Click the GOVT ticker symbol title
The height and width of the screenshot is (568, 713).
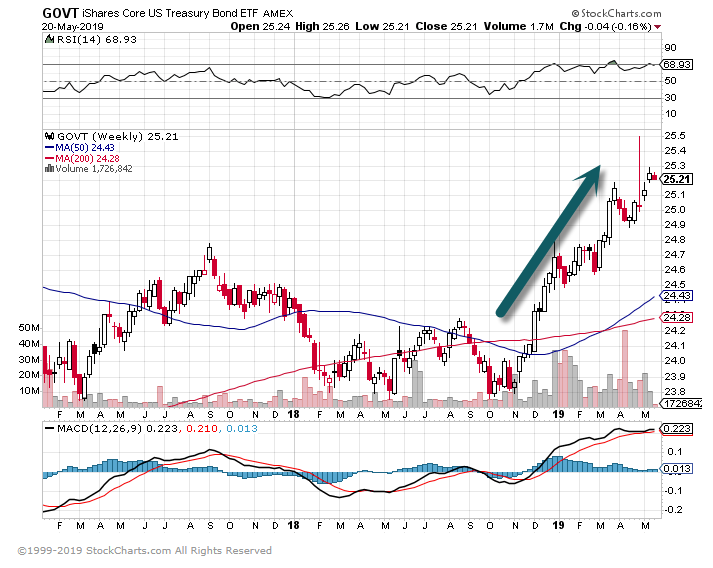tap(60, 13)
